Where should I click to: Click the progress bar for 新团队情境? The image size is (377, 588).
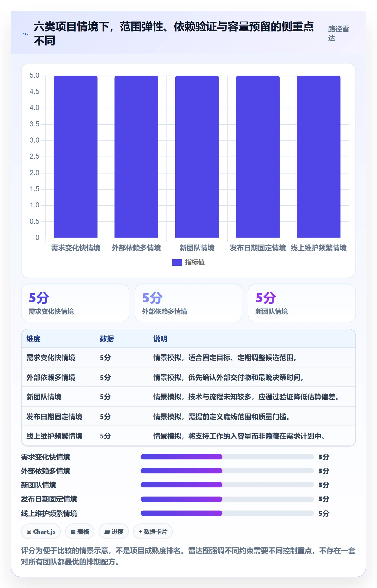click(227, 485)
